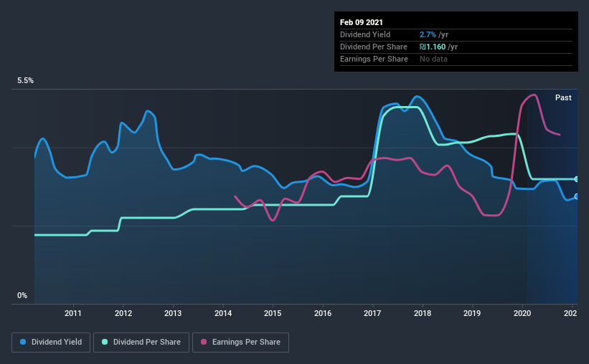Click the 2015 x-axis label

tap(273, 313)
